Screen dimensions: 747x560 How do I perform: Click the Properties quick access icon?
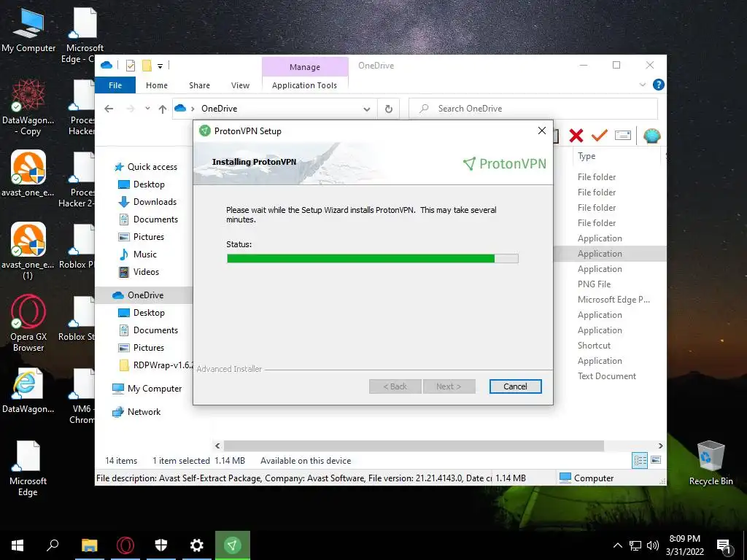[x=130, y=66]
